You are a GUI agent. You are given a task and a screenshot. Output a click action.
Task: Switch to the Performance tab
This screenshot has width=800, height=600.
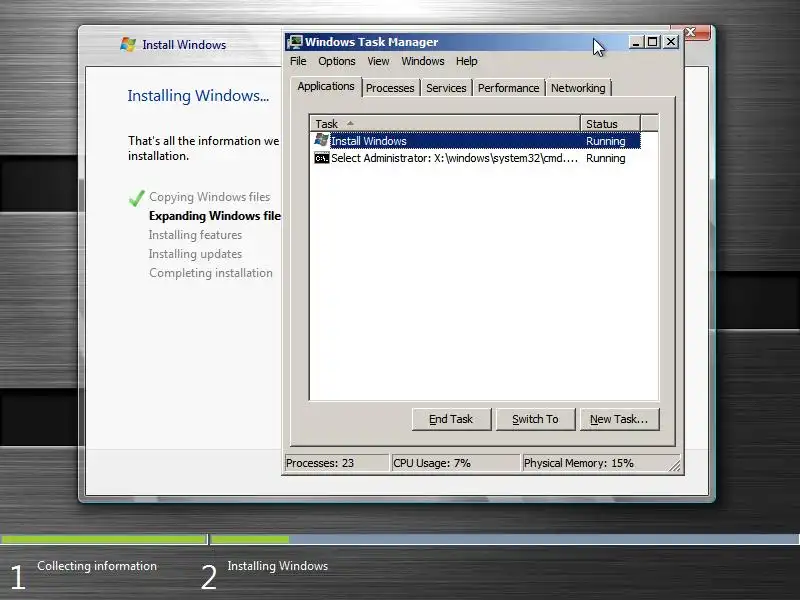coord(508,88)
